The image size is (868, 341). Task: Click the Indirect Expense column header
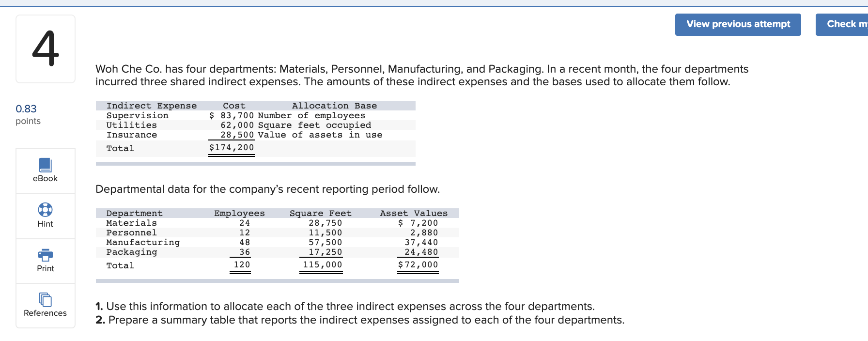point(152,106)
